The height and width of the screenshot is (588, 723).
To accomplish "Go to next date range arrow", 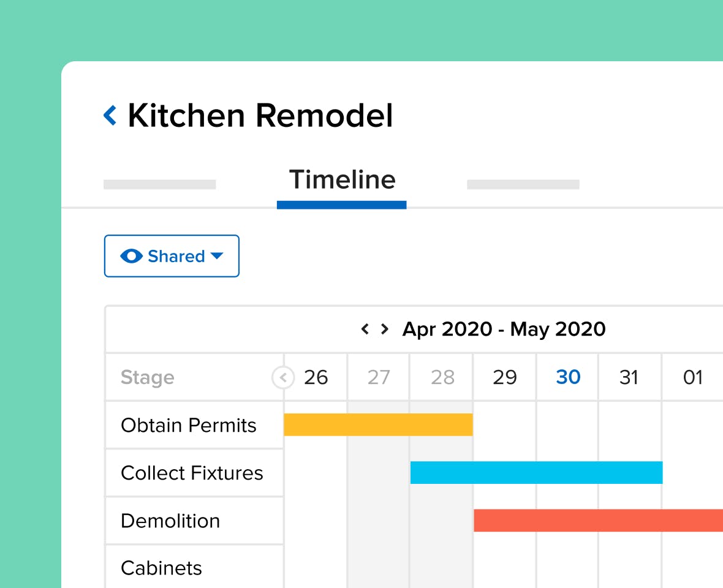I will click(385, 329).
